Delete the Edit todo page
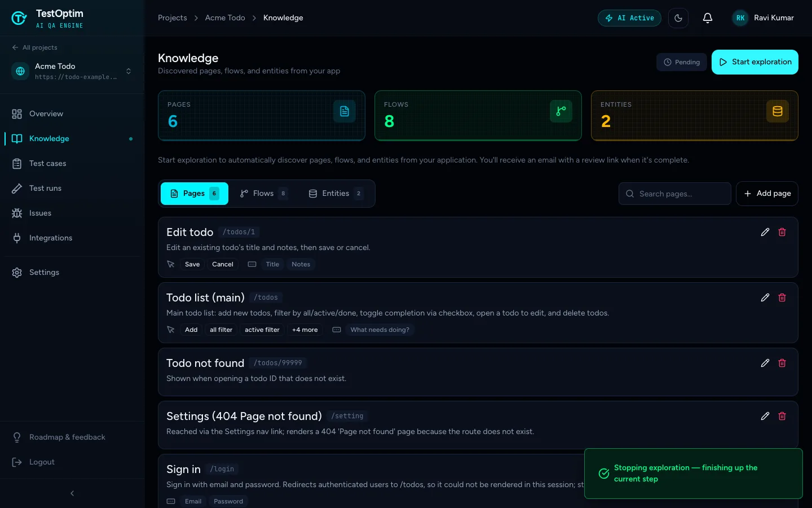 coord(782,232)
